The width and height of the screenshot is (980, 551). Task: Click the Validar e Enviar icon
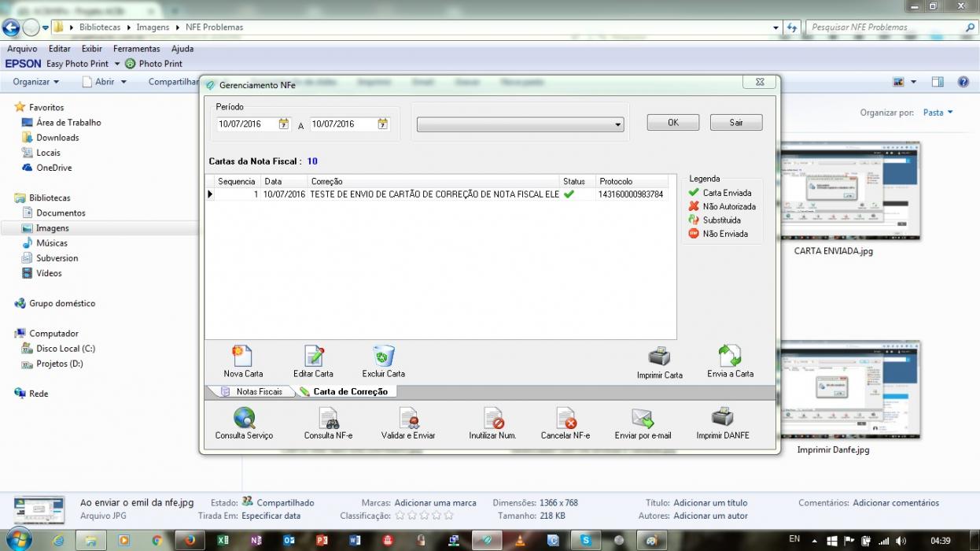click(x=408, y=418)
